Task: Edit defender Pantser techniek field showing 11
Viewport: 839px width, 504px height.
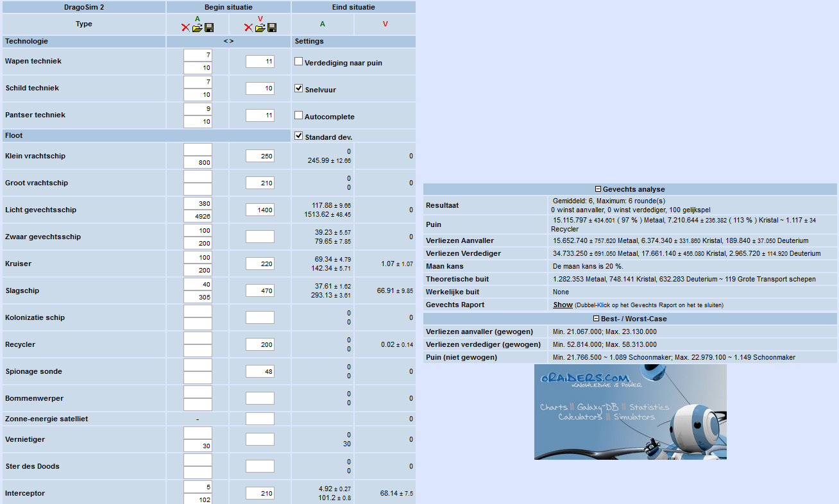Action: tap(260, 115)
